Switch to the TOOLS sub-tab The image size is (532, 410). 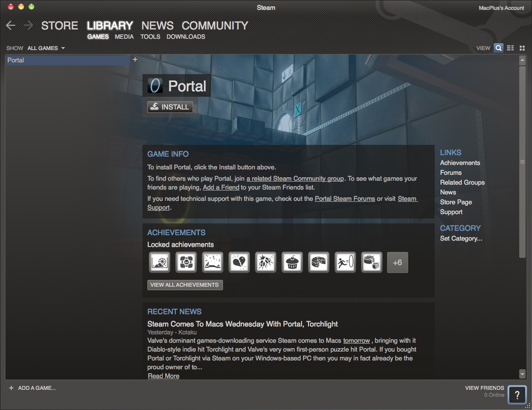(150, 37)
